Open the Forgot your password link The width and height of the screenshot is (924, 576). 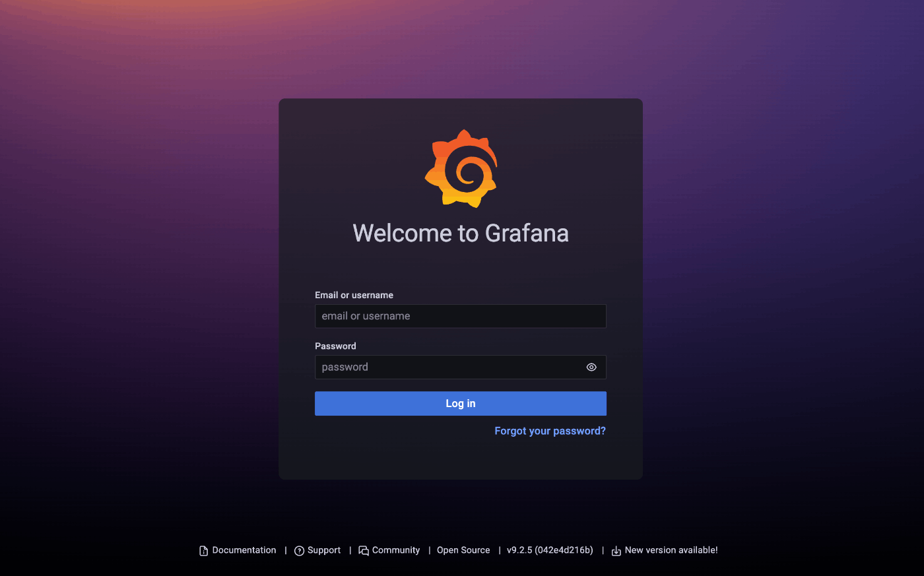click(550, 431)
